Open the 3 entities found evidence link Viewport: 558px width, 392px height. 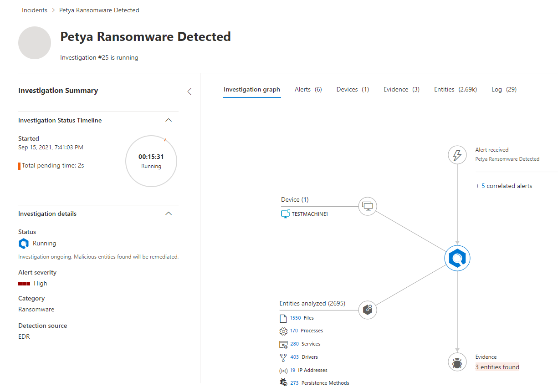497,367
